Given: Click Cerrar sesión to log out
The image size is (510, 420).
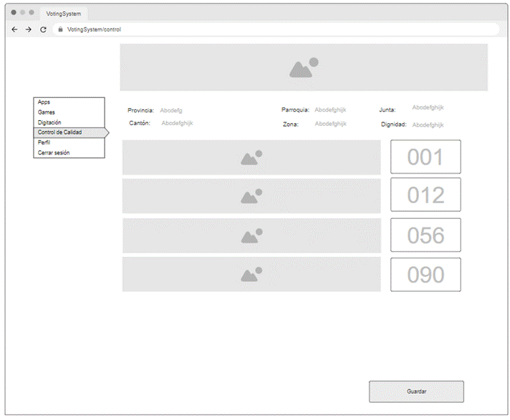Looking at the screenshot, I should click(54, 152).
